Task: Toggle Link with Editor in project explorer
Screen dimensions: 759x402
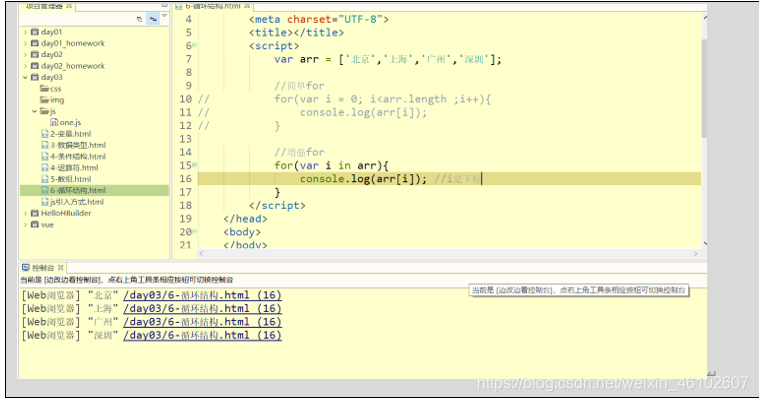Action: 153,19
